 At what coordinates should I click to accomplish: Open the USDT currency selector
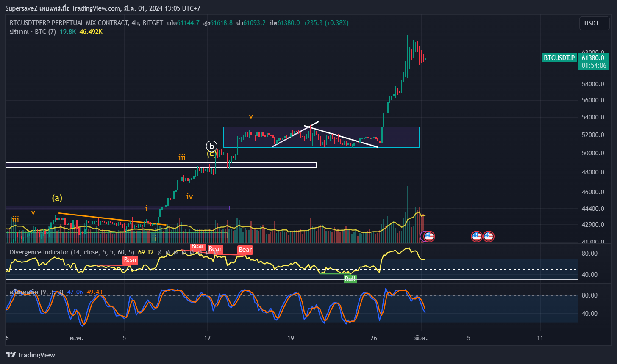594,23
